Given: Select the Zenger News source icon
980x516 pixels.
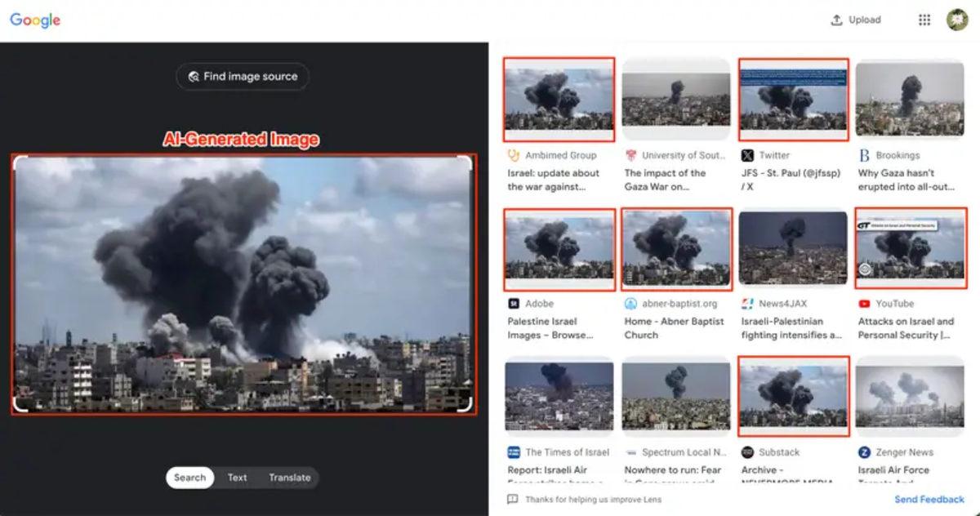Looking at the screenshot, I should point(863,451).
